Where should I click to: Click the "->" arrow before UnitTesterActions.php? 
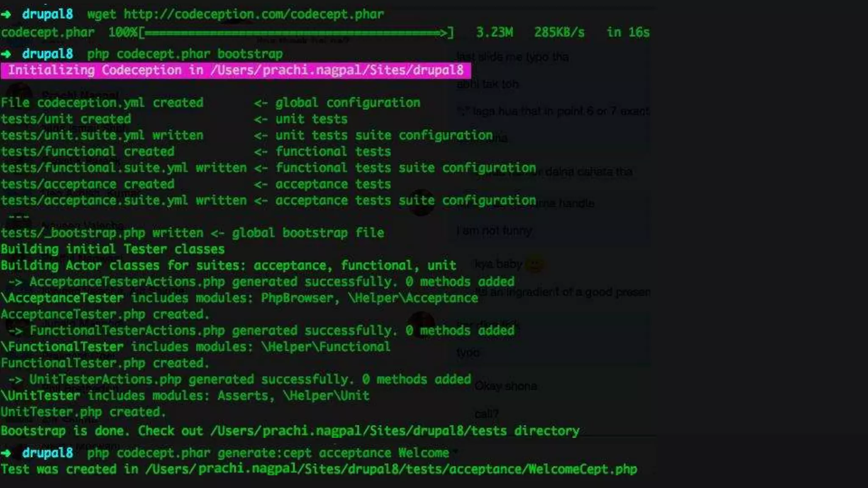point(15,380)
